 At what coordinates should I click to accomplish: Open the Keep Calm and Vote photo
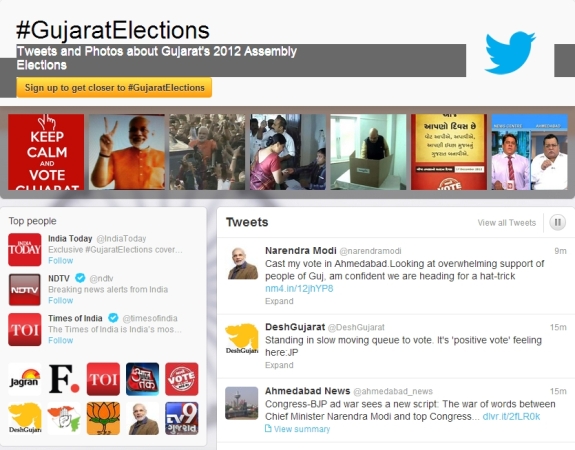coord(46,152)
